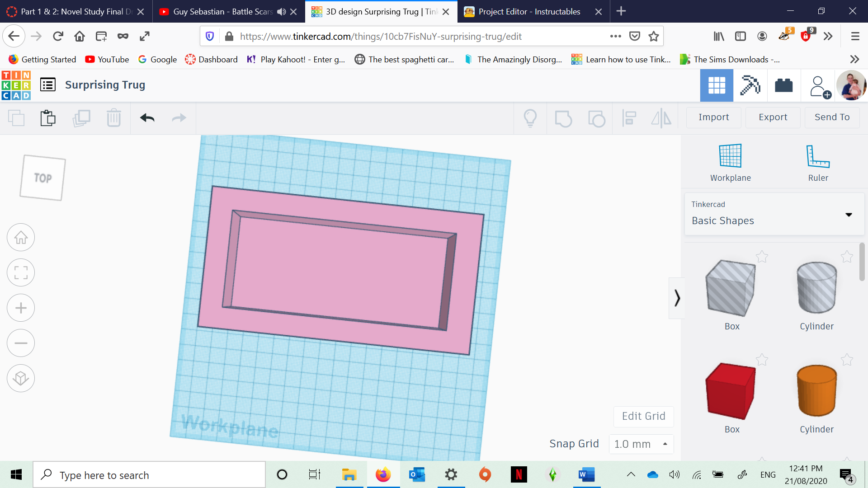Open the Blocks pickaxe mode
Image resolution: width=868 pixels, height=488 pixels.
[750, 85]
